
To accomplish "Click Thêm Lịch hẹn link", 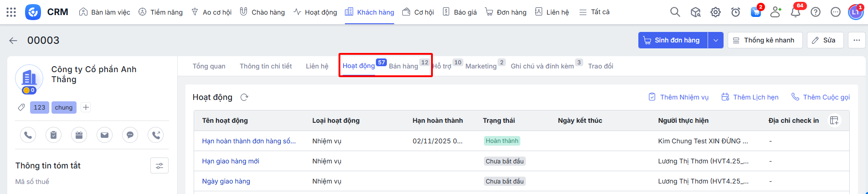I will [x=750, y=97].
